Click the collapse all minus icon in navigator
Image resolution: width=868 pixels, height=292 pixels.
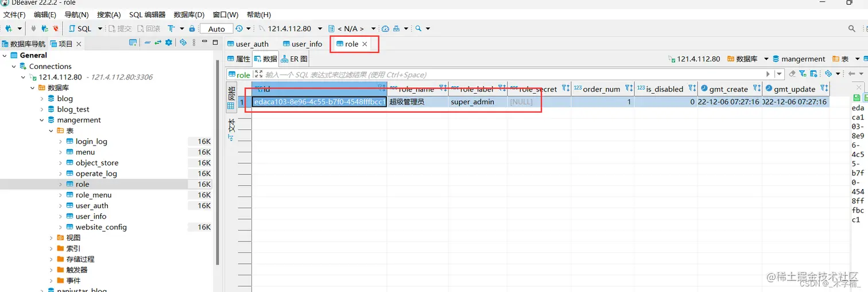(148, 43)
